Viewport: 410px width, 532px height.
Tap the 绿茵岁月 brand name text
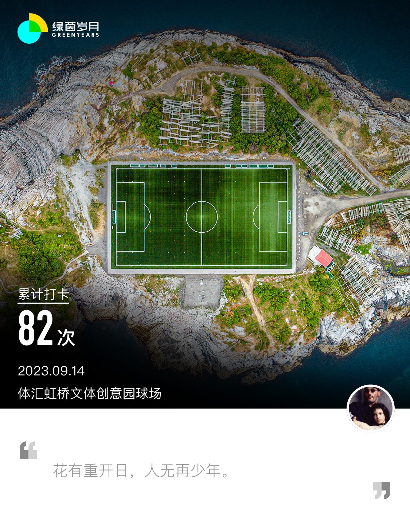tap(75, 26)
